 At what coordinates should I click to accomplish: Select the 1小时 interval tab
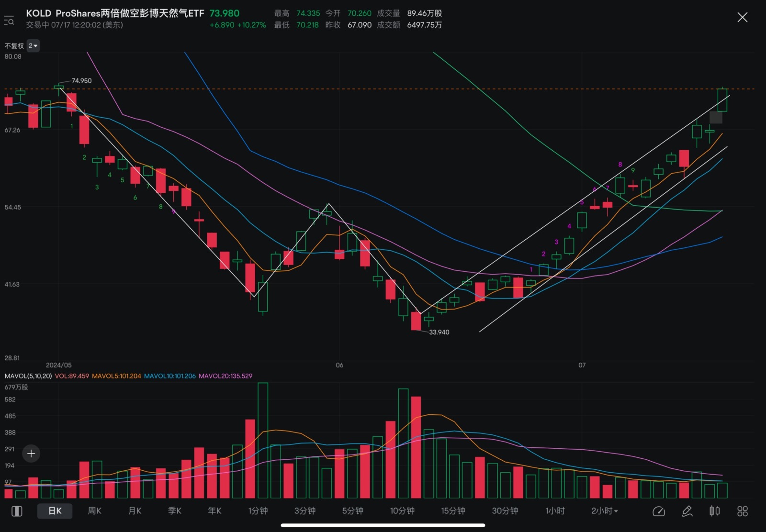[x=555, y=511]
